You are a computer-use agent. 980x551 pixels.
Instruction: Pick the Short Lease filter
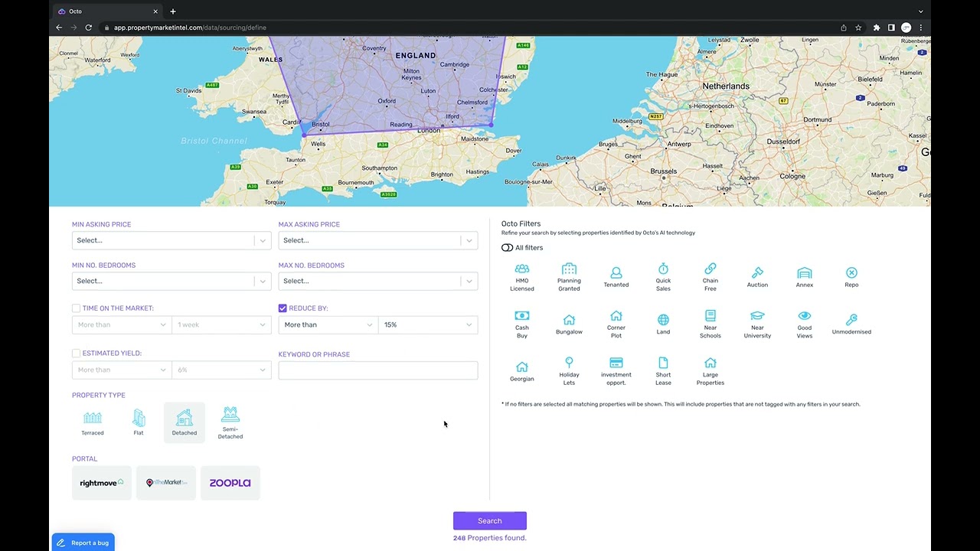[663, 371]
